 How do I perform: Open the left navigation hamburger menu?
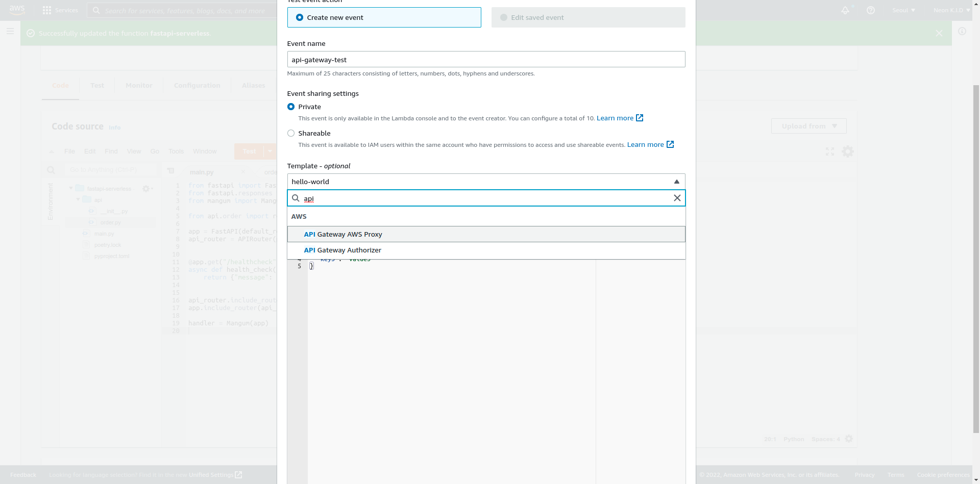[x=10, y=31]
